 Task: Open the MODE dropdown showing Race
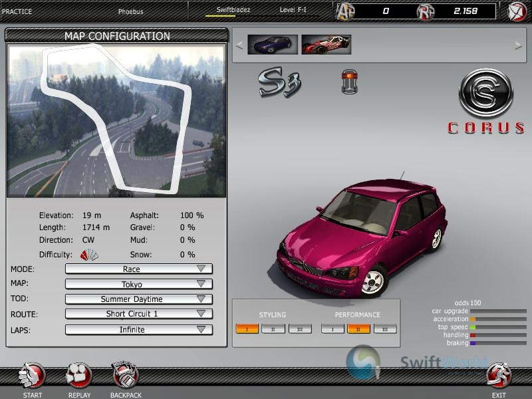pyautogui.click(x=138, y=269)
